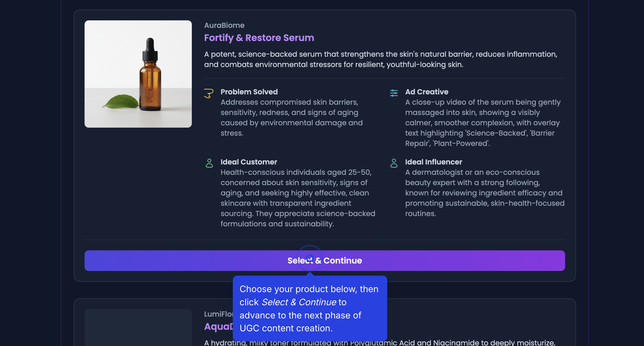Click the Problem Solved thinking-head icon

[209, 93]
